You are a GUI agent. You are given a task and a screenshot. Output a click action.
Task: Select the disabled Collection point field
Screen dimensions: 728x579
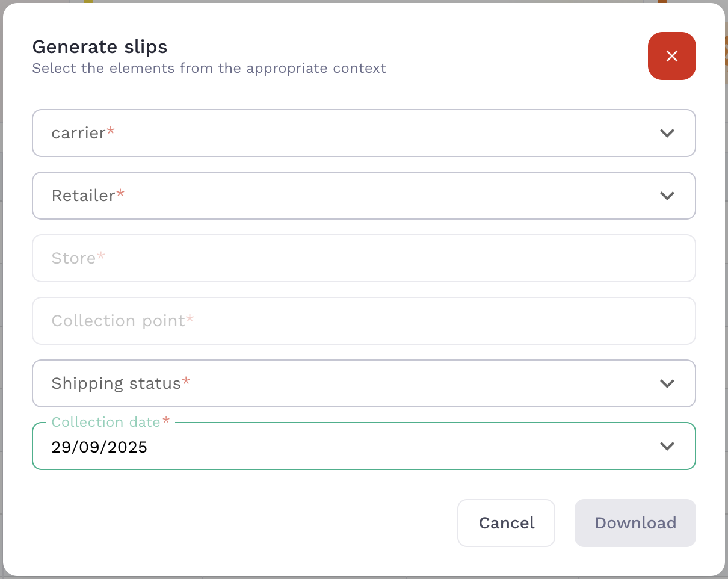pyautogui.click(x=363, y=321)
